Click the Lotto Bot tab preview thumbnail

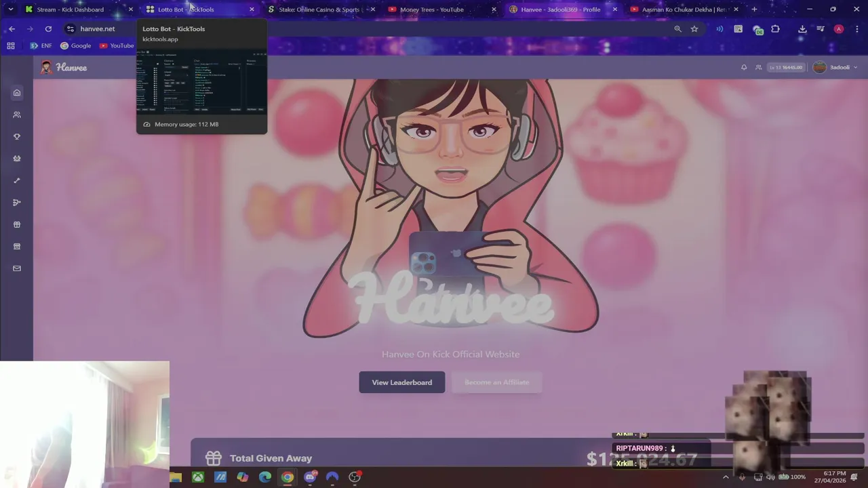tap(201, 81)
